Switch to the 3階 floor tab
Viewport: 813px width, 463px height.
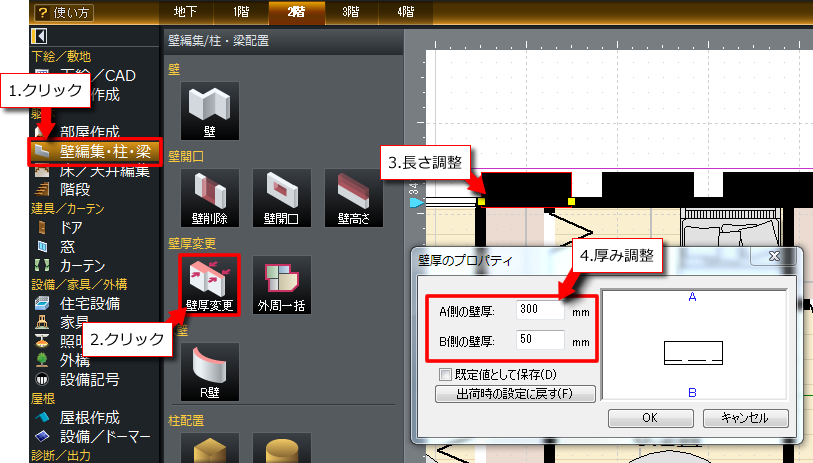click(x=351, y=12)
